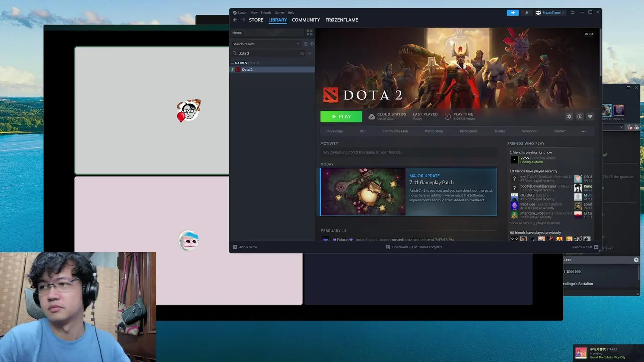
Task: Expand the more links ellipsis
Action: pyautogui.click(x=583, y=131)
